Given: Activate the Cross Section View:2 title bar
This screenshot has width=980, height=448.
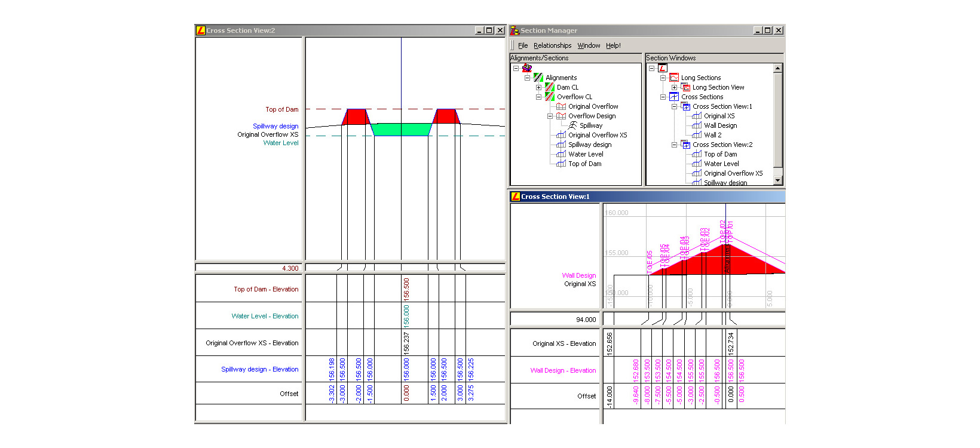Looking at the screenshot, I should tap(335, 30).
